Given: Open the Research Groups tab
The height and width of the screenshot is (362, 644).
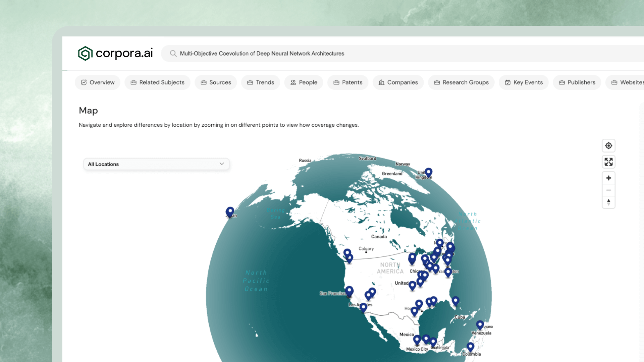Looking at the screenshot, I should (461, 82).
